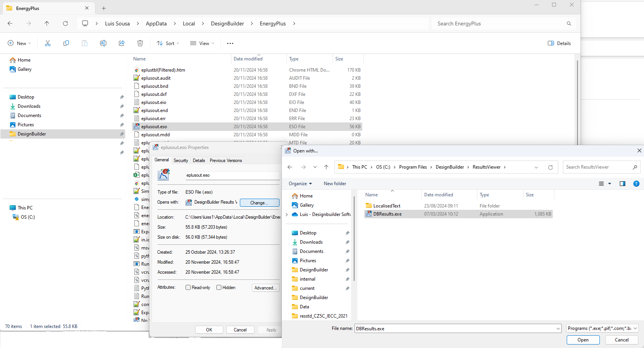
Task: Select the resstd_CZ5C_IECC_2021 folder in sidebar
Action: tap(323, 316)
